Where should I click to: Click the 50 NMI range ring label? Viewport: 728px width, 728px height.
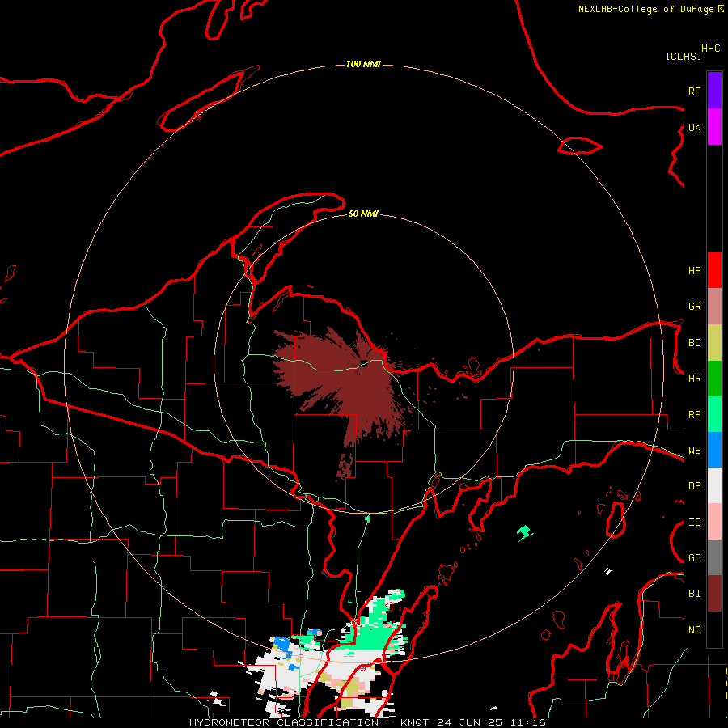point(363,214)
